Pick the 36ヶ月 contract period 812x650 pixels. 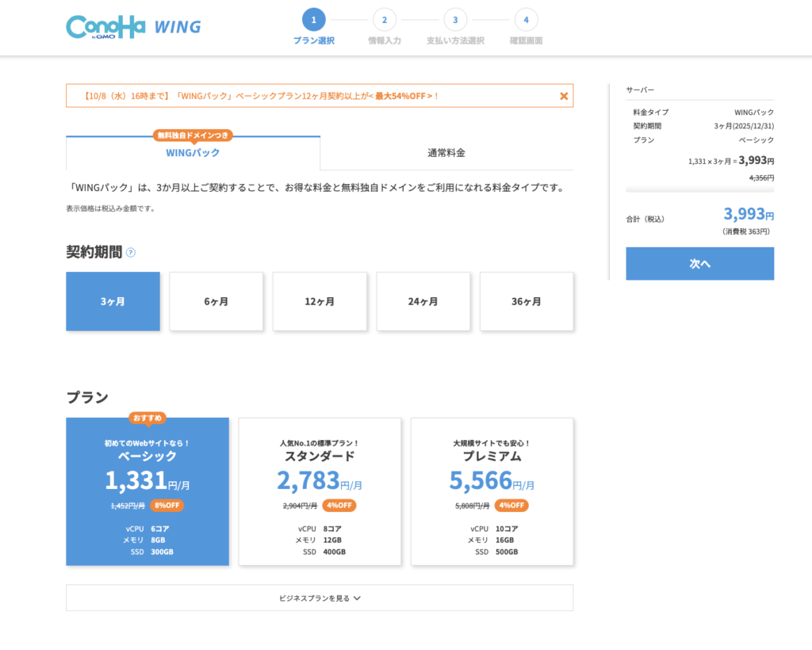[x=526, y=301]
